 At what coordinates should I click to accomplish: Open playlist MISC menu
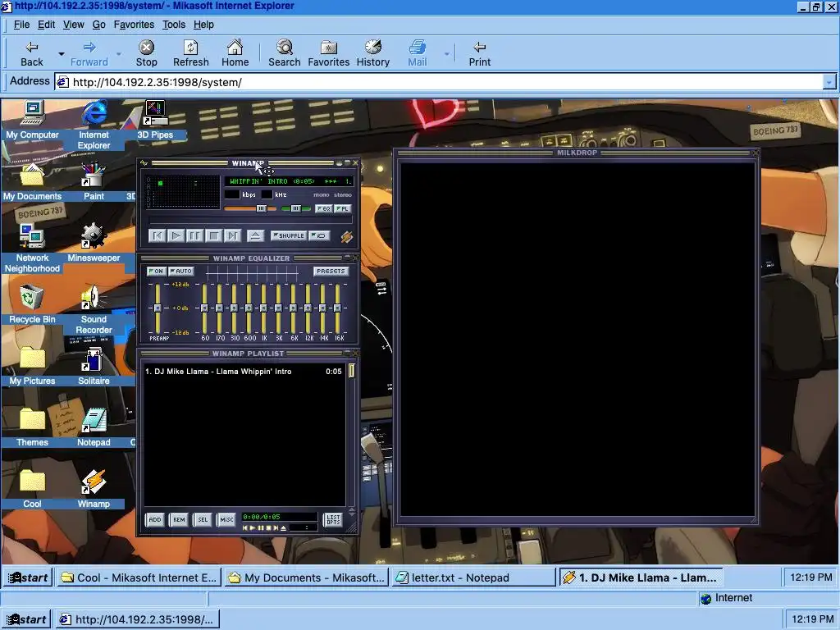(x=226, y=519)
